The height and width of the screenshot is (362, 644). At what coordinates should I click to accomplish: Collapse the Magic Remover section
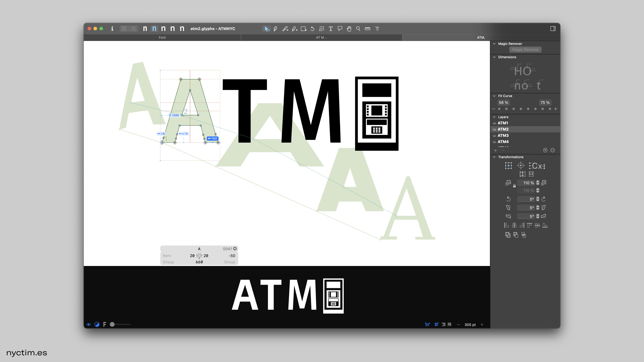494,44
